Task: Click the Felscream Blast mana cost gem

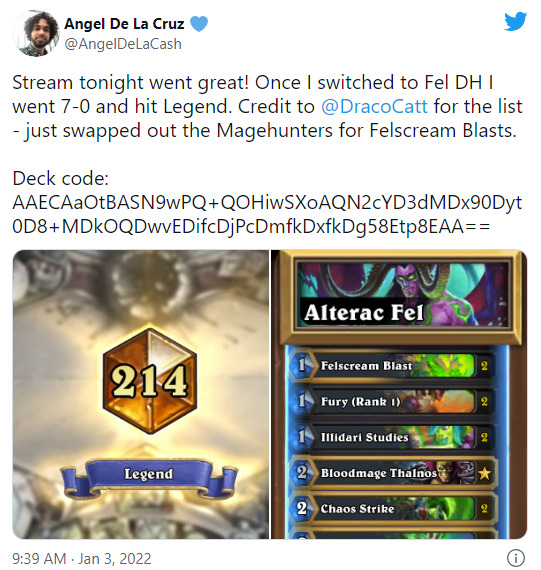Action: click(x=301, y=365)
